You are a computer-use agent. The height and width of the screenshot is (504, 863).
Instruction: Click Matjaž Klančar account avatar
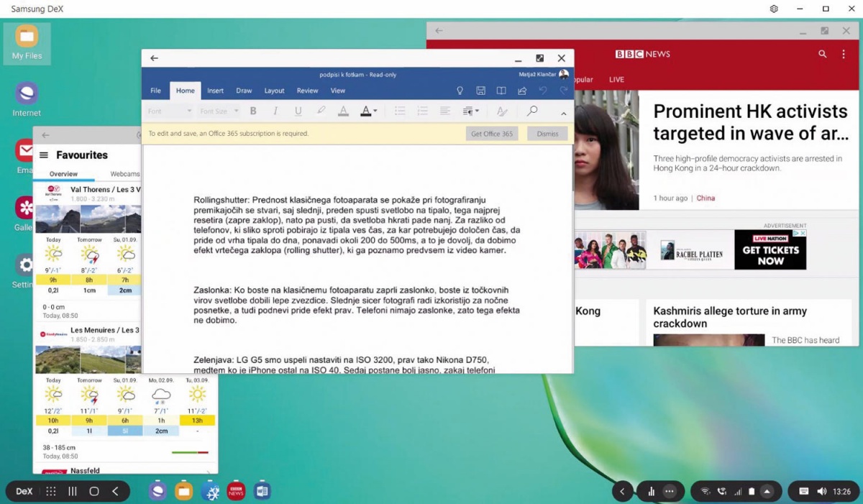coord(564,74)
